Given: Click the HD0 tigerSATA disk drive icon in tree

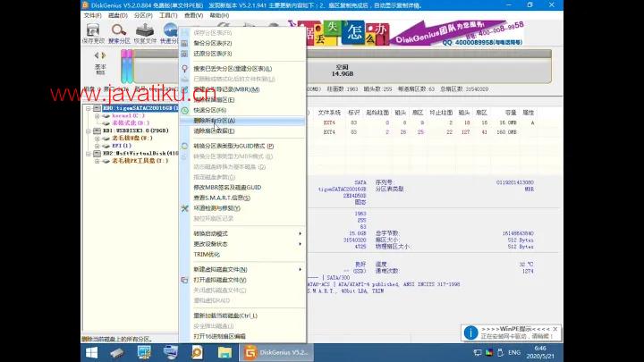Looking at the screenshot, I should coord(97,108).
